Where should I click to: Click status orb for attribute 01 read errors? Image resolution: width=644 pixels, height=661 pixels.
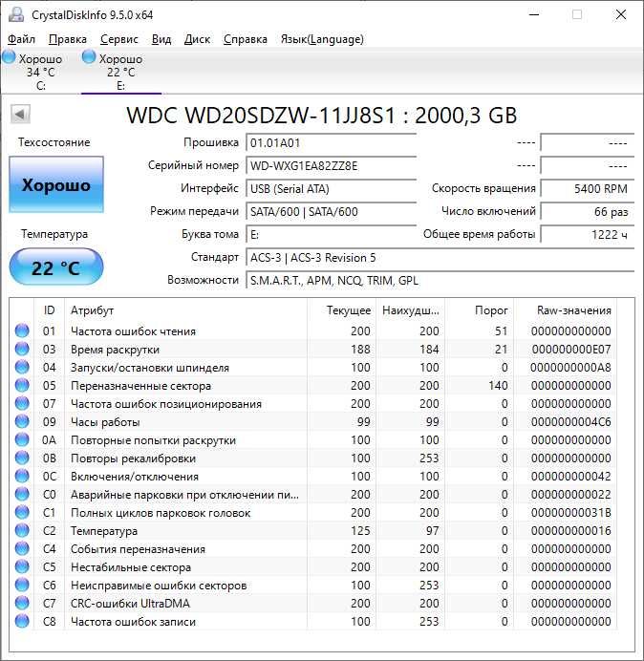tap(22, 330)
